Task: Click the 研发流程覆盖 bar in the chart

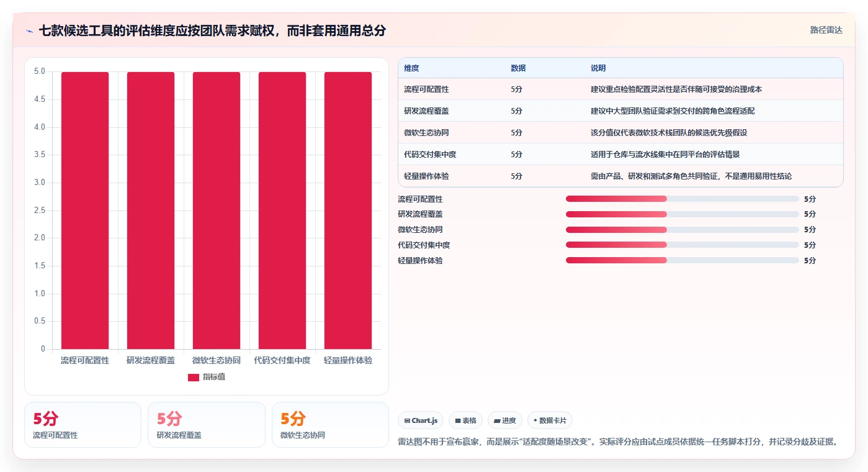Action: pyautogui.click(x=151, y=211)
